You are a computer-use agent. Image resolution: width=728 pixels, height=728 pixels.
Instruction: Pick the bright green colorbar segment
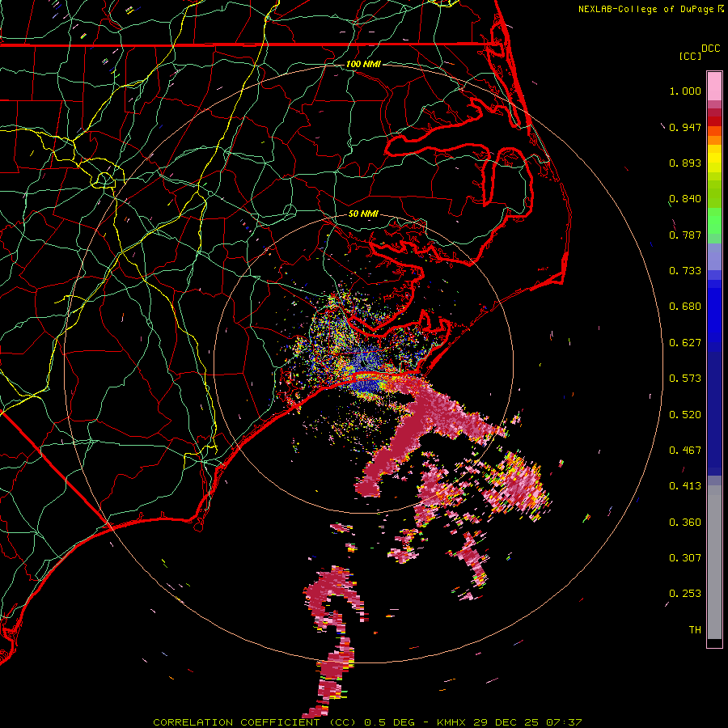(714, 221)
